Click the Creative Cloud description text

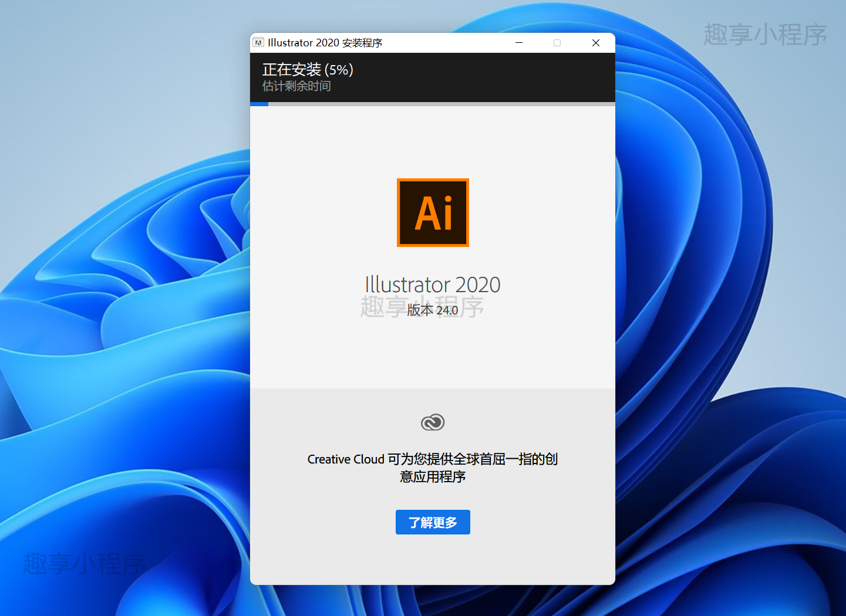coord(433,468)
